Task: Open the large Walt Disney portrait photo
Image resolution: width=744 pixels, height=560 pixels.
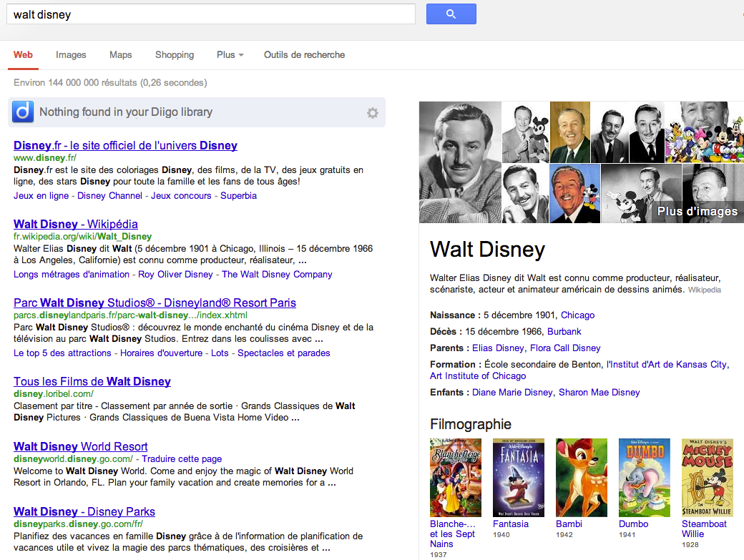Action: pyautogui.click(x=460, y=162)
